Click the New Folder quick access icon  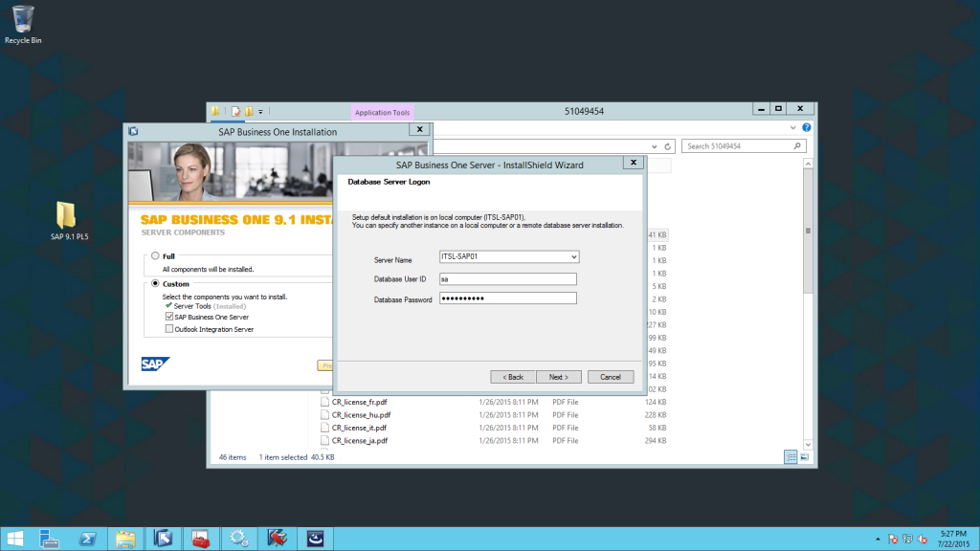coord(249,112)
